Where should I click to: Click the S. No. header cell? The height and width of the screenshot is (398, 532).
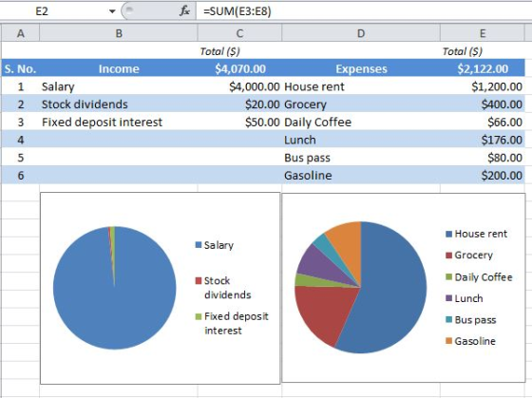point(21,68)
